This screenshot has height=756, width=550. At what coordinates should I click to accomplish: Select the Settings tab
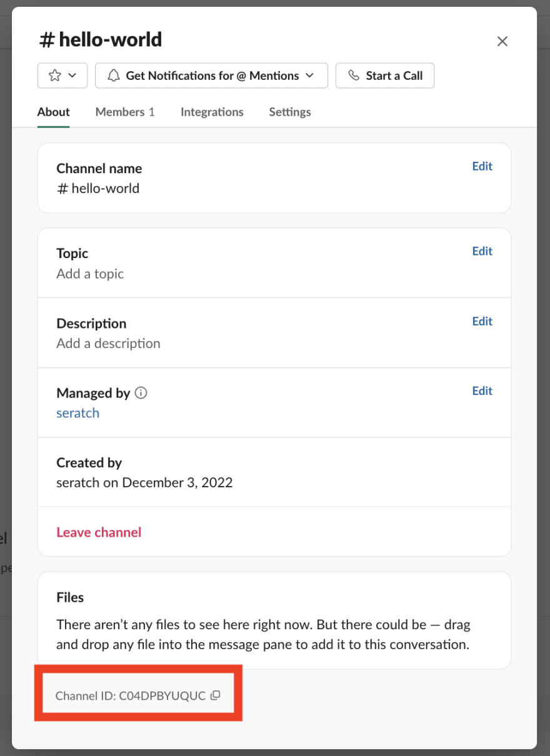[289, 112]
